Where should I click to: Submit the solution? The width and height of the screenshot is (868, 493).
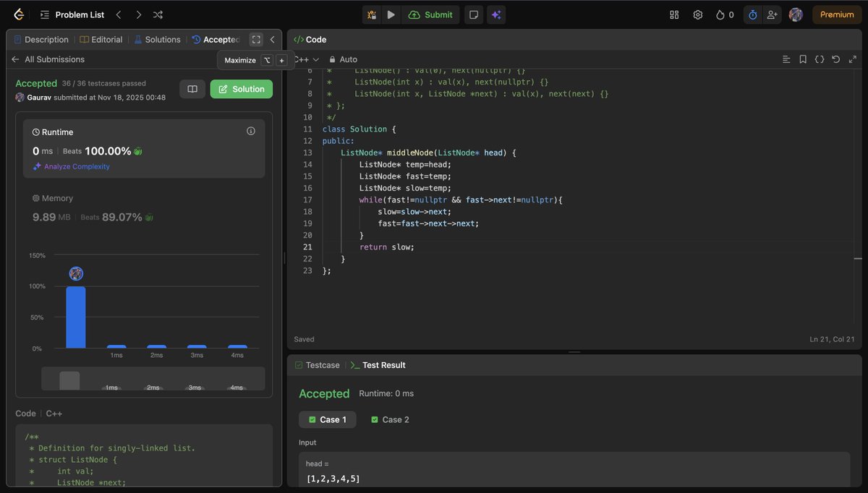[430, 14]
